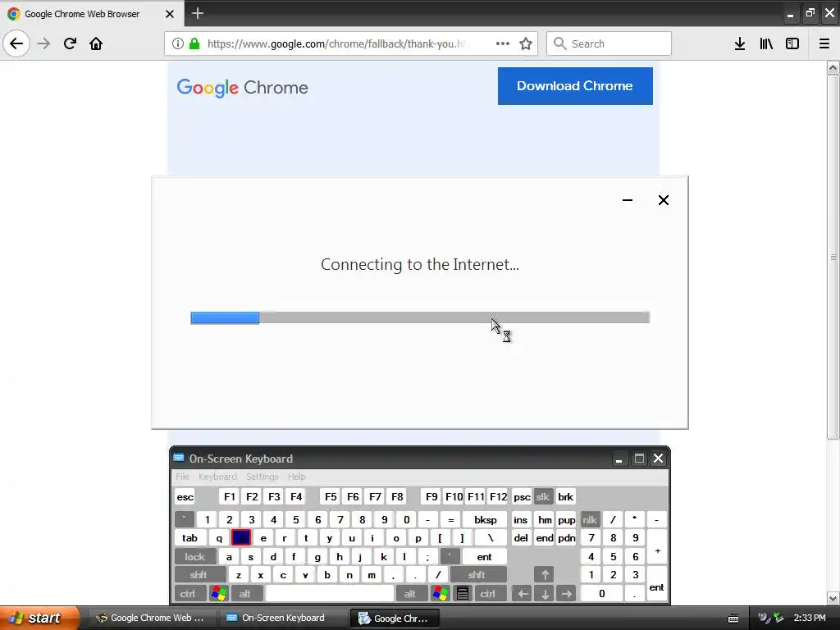
Task: Toggle the nlk num lock key
Action: click(590, 519)
